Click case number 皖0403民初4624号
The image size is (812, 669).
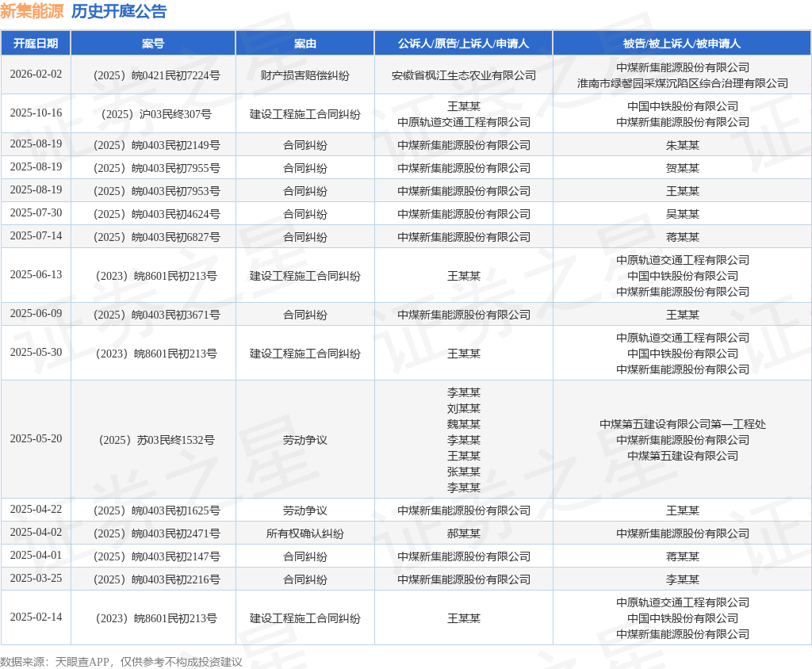pyautogui.click(x=156, y=214)
